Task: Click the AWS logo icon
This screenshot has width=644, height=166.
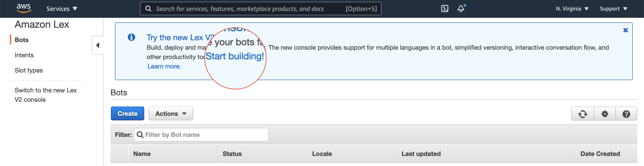Action: pyautogui.click(x=23, y=8)
